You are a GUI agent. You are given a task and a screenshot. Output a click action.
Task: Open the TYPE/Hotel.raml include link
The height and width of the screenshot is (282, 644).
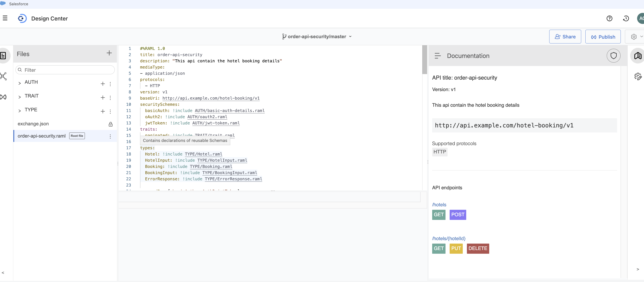pyautogui.click(x=203, y=154)
